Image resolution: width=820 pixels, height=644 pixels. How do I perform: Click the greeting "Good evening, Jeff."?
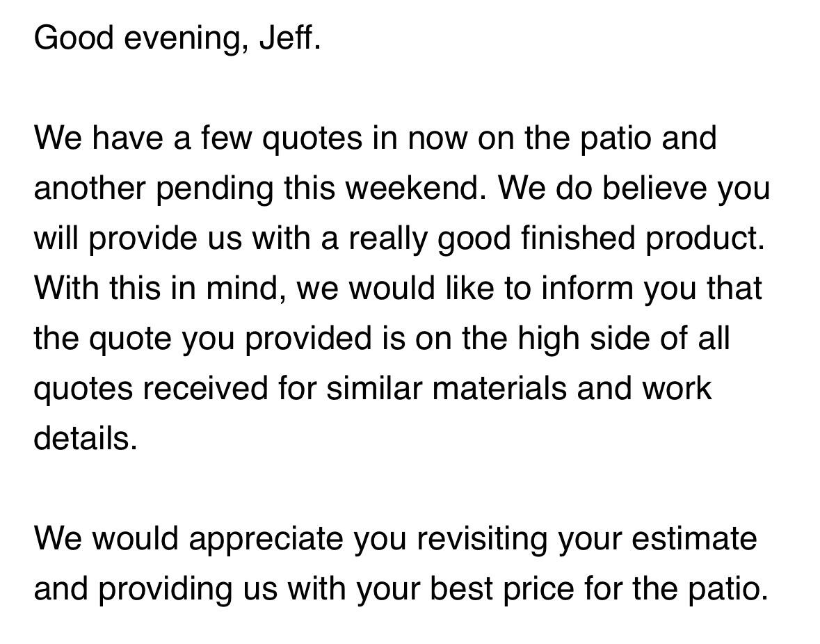(x=177, y=39)
